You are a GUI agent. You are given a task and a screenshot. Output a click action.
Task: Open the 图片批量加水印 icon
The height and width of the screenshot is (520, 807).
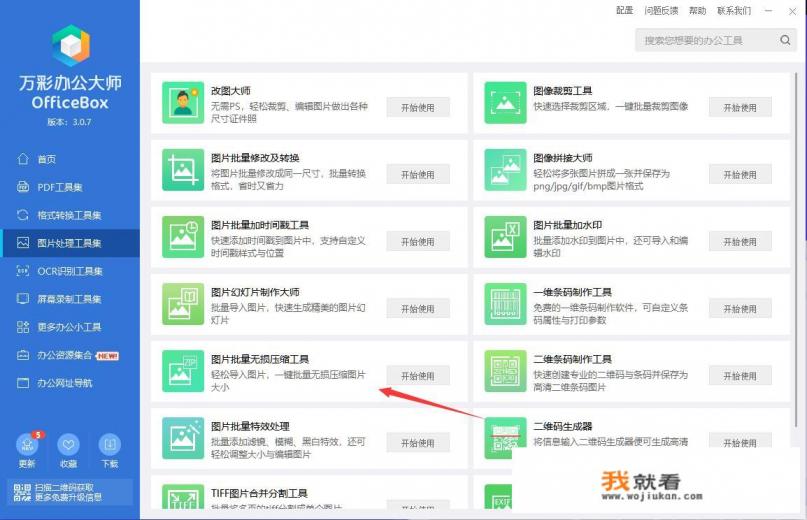coord(505,237)
